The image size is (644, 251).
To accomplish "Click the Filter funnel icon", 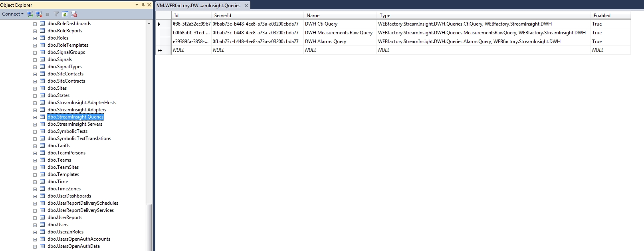I will click(56, 14).
